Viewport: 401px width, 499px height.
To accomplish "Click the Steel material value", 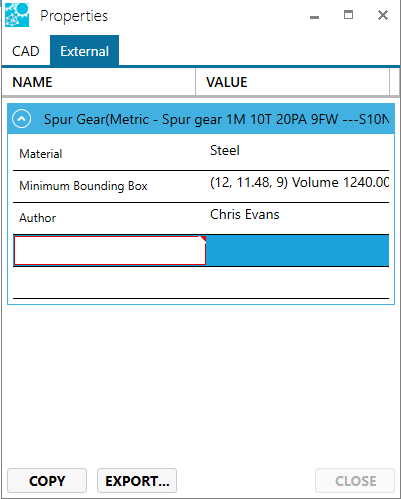I will point(225,150).
